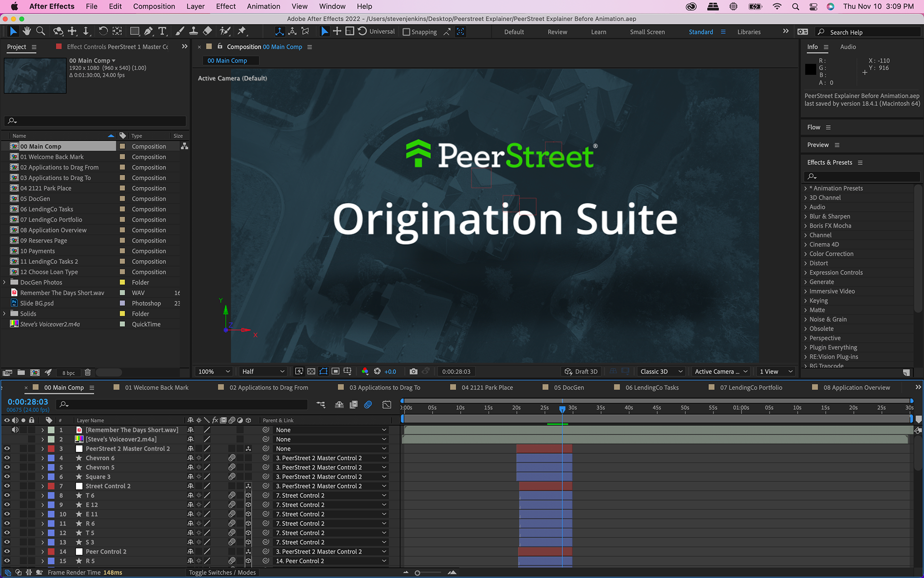
Task: Select the Brush tool
Action: (x=180, y=31)
